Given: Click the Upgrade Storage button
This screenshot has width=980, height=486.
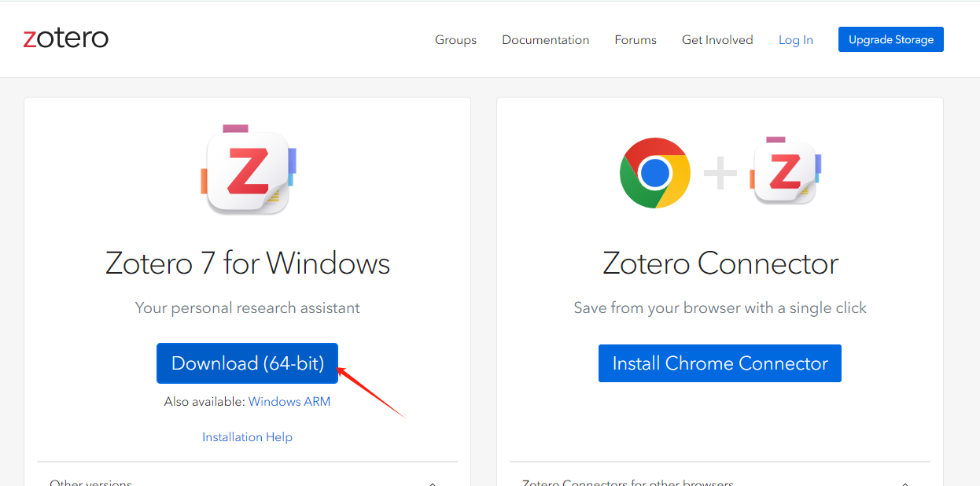Looking at the screenshot, I should click(891, 39).
